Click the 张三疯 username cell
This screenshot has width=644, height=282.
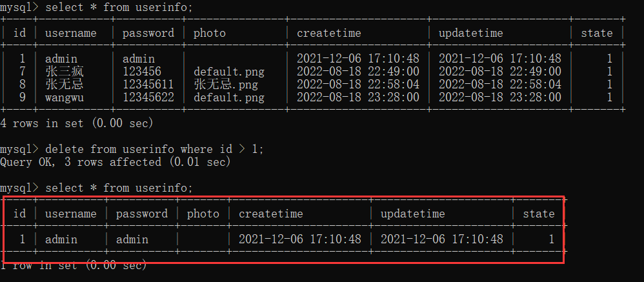(65, 72)
